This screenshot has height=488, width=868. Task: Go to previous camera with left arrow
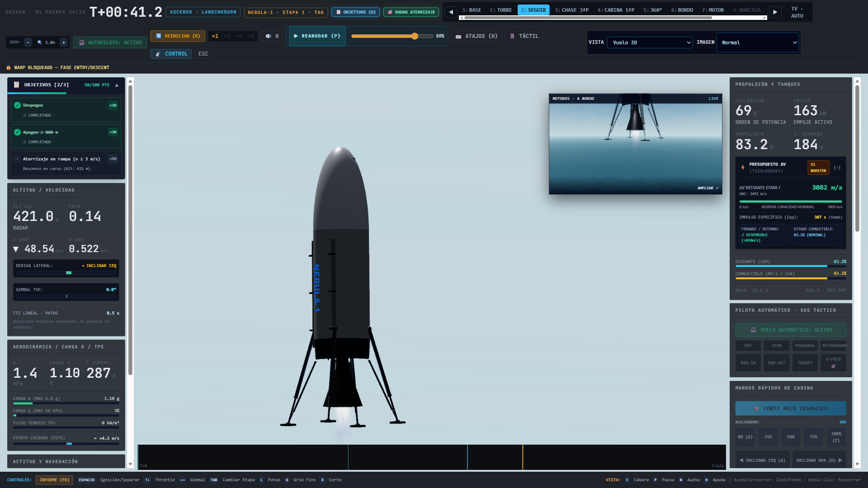pos(451,12)
